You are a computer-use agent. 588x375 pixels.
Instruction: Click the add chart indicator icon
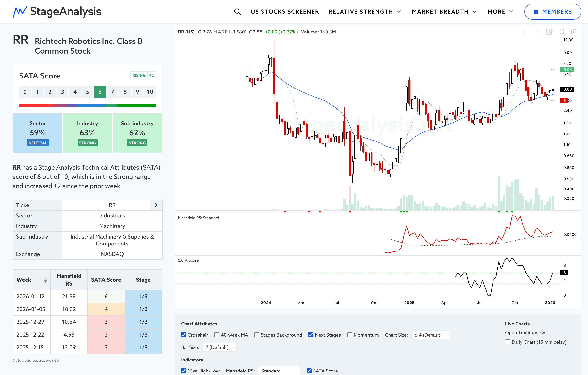[x=549, y=32]
